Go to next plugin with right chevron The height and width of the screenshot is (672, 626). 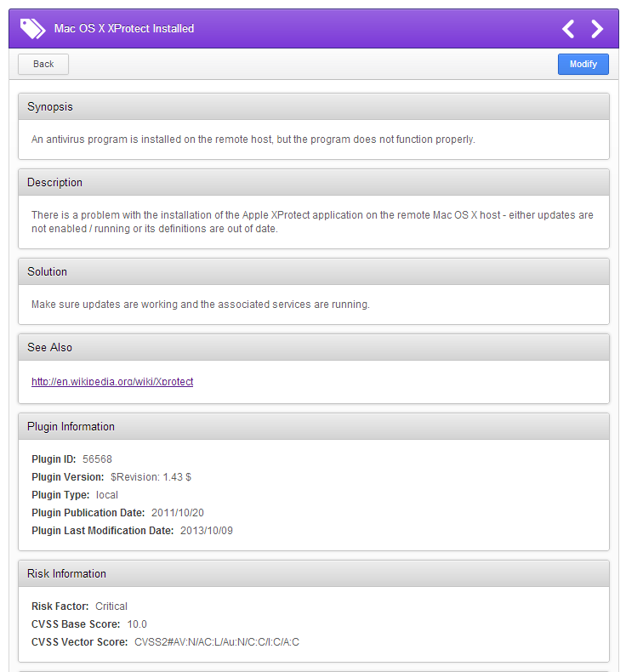point(597,29)
